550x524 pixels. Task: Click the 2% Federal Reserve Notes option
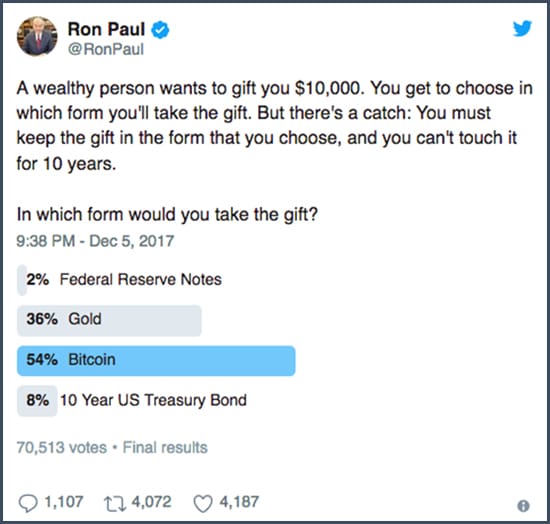(120, 280)
